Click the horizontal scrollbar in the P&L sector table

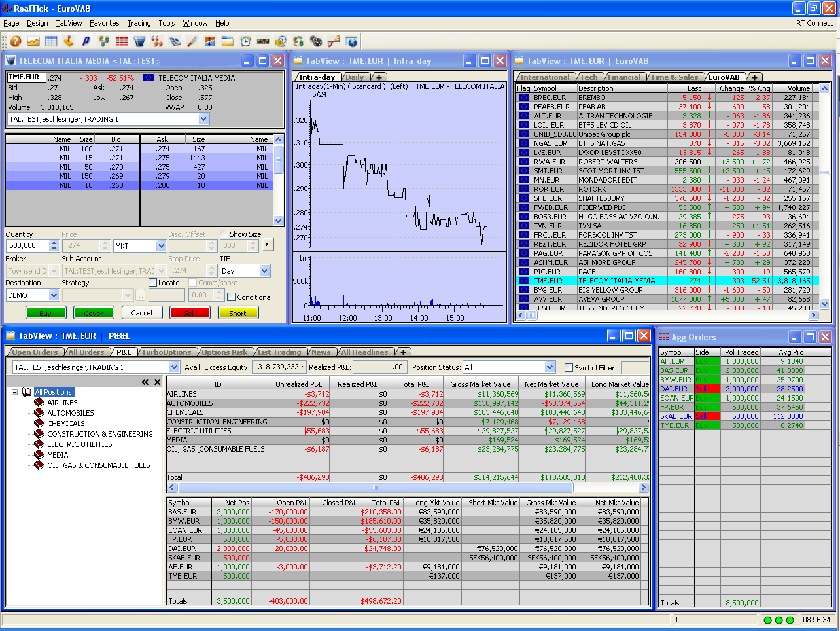click(x=375, y=487)
